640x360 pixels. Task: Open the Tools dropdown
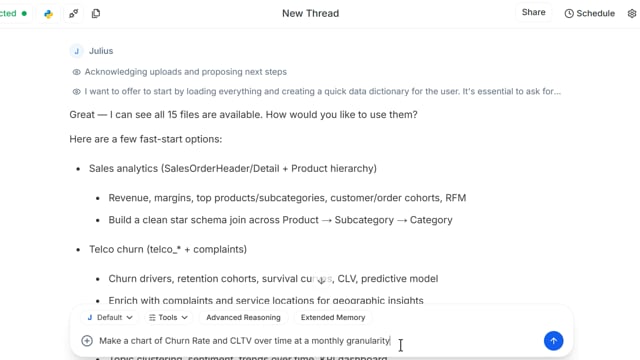click(x=168, y=318)
